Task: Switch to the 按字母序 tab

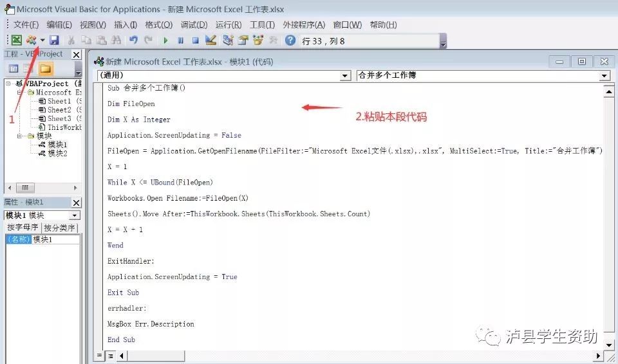Action: tap(23, 228)
